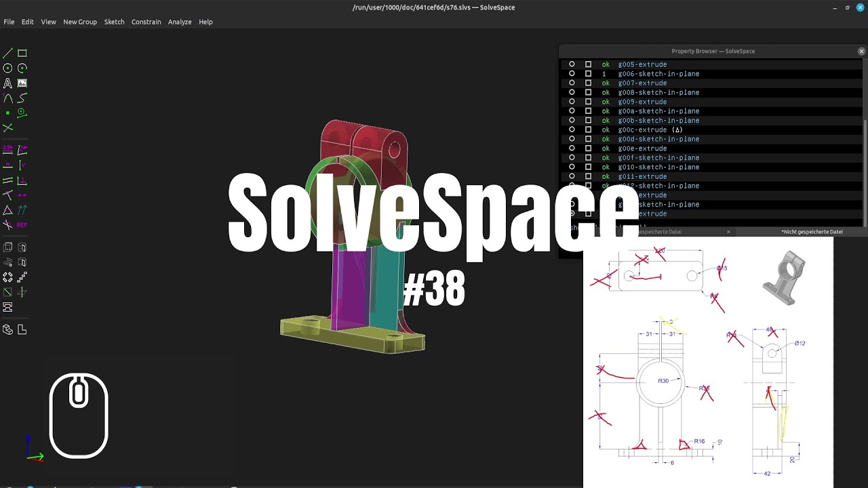Select the split curves tool
Image resolution: width=868 pixels, height=488 pixels.
pos(7,127)
